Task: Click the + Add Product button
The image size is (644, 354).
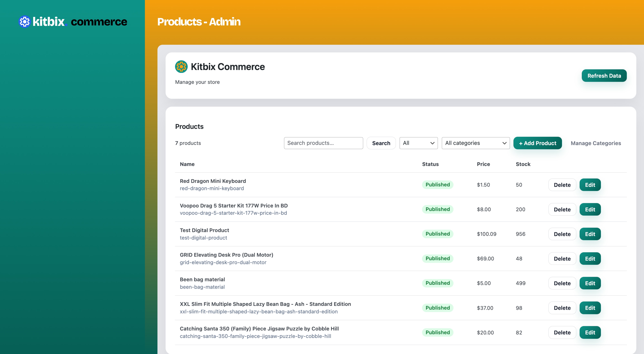Action: (x=537, y=143)
